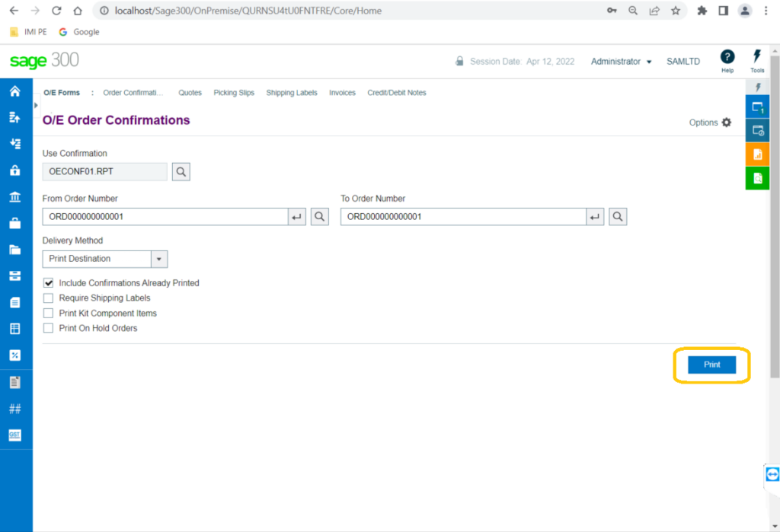Click the green document icon on right panel

(x=757, y=178)
